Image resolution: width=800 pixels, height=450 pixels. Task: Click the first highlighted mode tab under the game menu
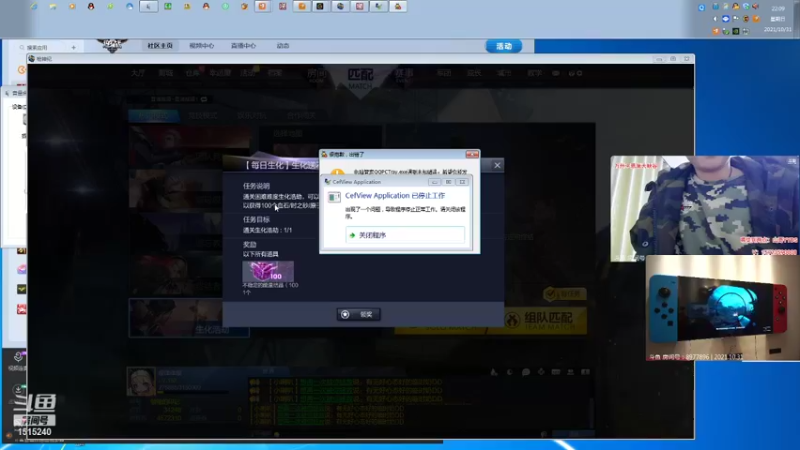(153, 116)
